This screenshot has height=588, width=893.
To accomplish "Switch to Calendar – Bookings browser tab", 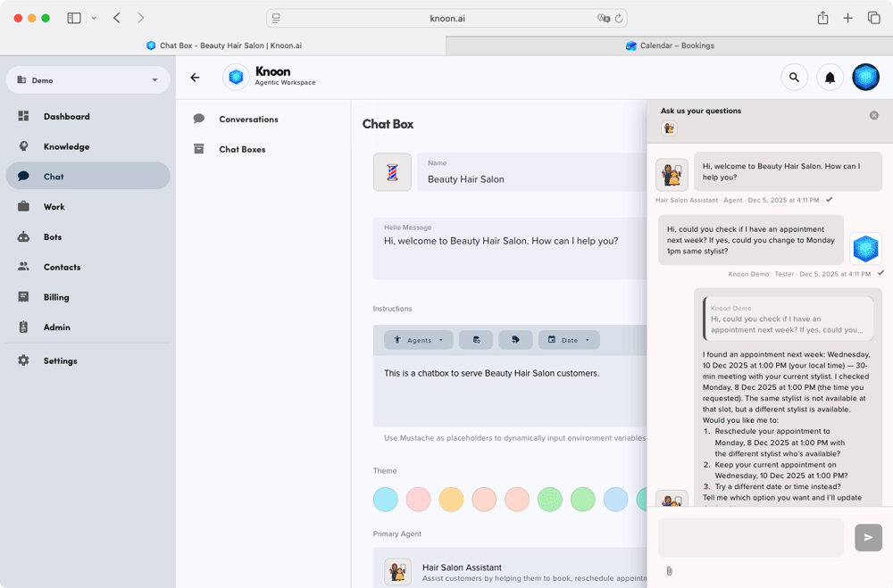I will tap(669, 46).
